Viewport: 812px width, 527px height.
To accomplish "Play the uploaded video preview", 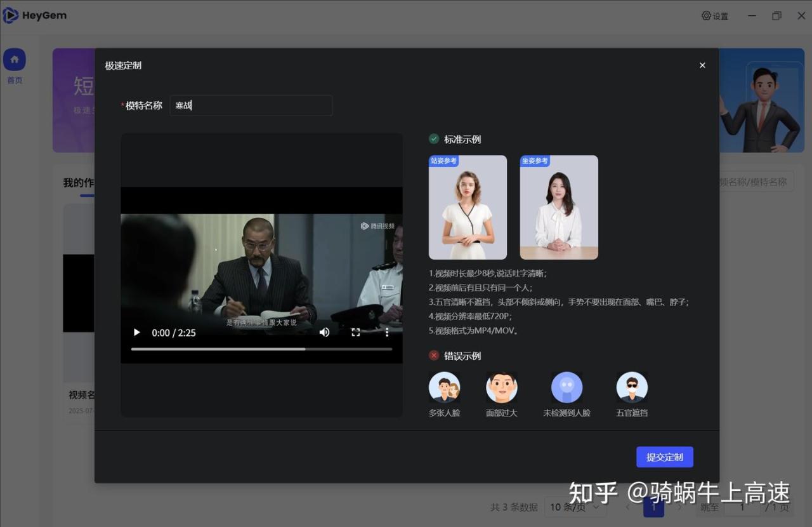I will 136,333.
